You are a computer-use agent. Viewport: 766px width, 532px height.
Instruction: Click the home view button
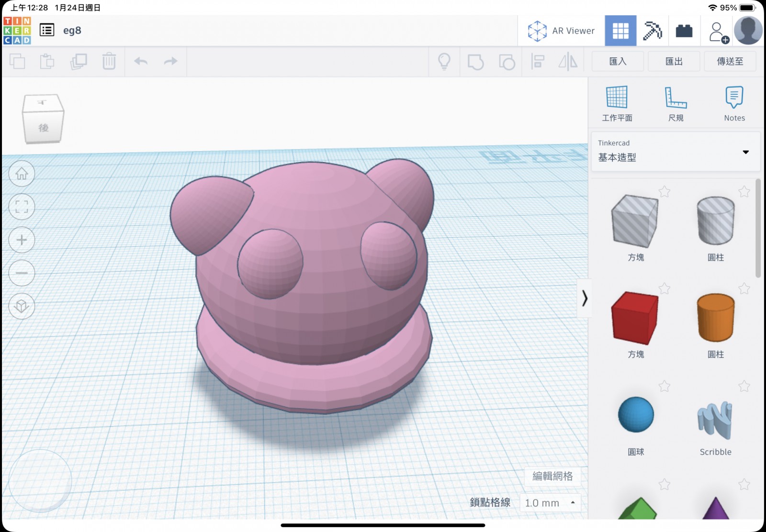pos(22,174)
